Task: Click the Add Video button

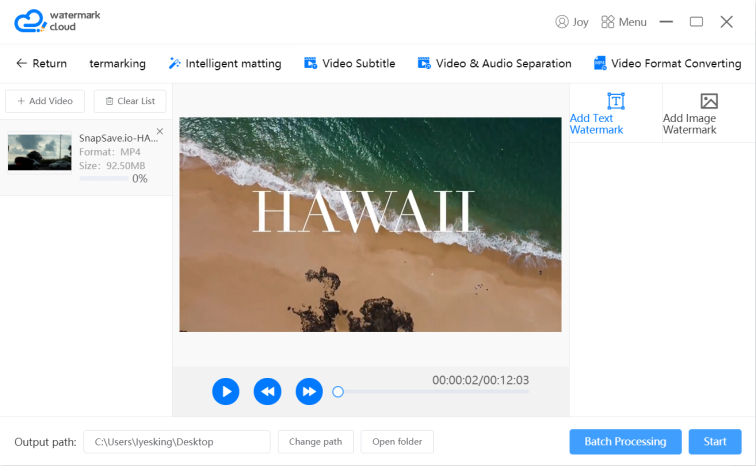Action: click(45, 101)
